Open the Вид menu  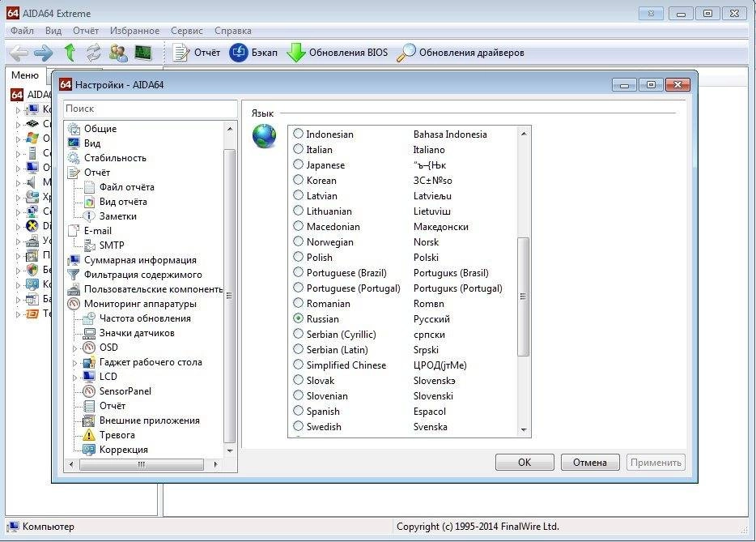click(53, 31)
